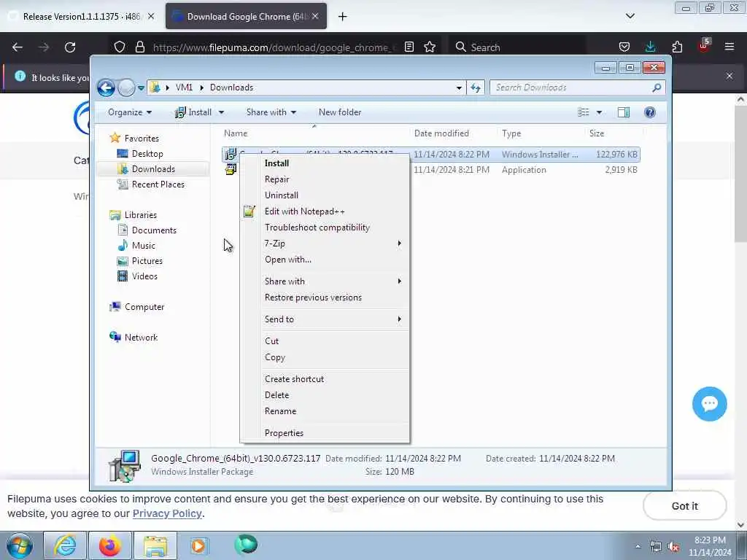Select Libraries in the navigation pane
747x560 pixels.
pyautogui.click(x=141, y=215)
